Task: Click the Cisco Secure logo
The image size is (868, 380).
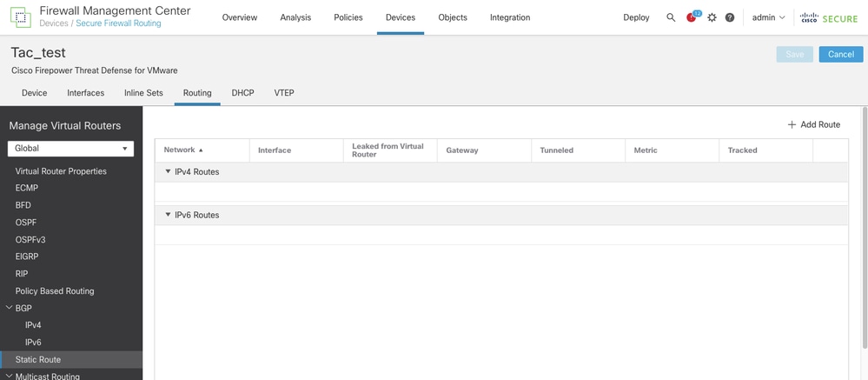Action: click(829, 17)
